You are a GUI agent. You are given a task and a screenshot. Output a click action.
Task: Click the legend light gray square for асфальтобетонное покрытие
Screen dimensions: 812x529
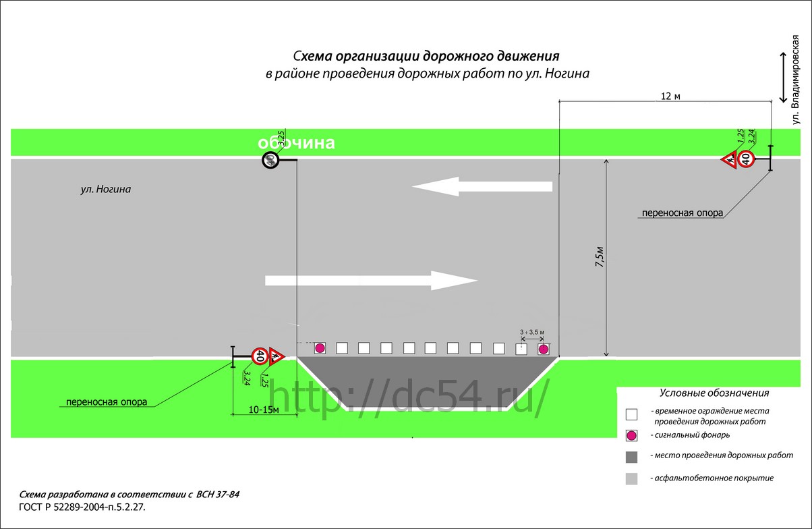click(631, 478)
